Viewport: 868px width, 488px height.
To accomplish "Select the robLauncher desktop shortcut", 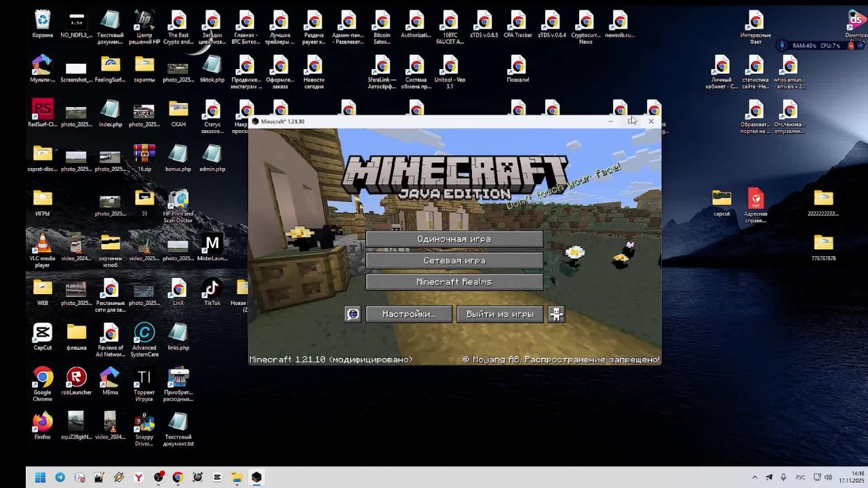I will pos(77,379).
